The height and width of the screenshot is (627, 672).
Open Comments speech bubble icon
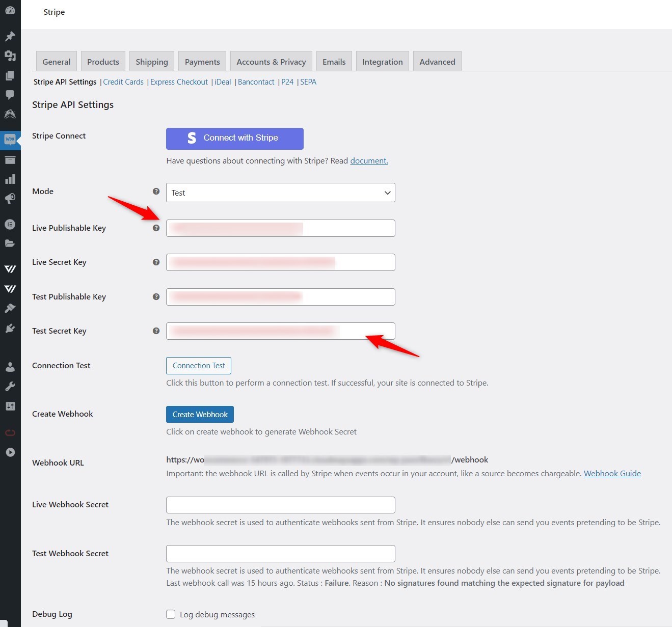pos(10,95)
